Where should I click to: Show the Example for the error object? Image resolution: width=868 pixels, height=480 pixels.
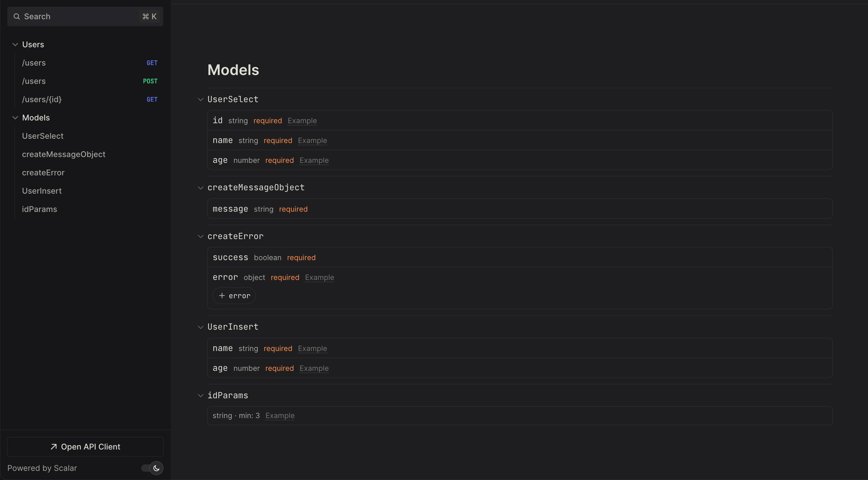319,277
